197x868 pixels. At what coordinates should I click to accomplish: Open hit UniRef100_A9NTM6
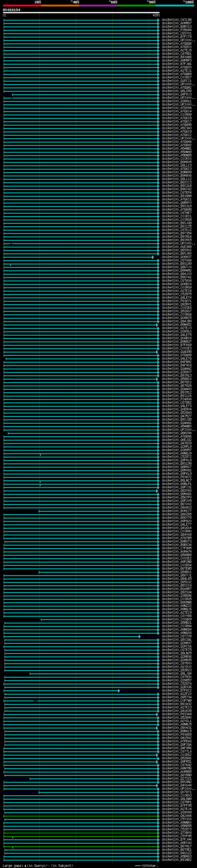(x=177, y=769)
